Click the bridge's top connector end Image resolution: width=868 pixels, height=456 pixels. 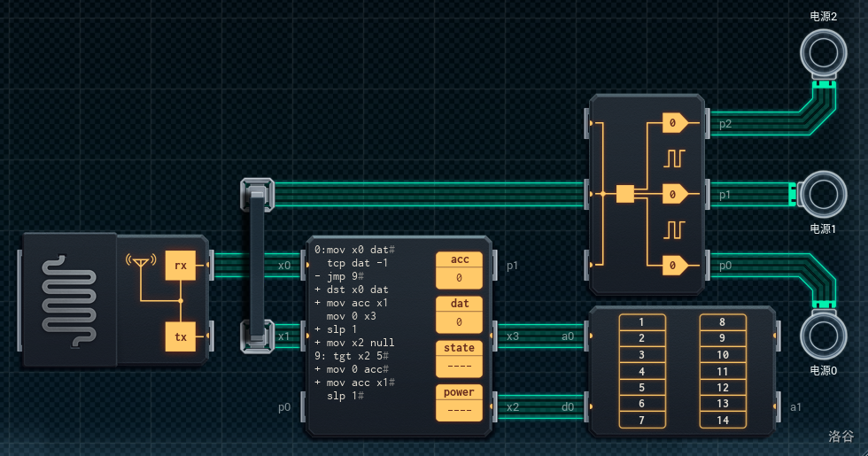click(257, 192)
